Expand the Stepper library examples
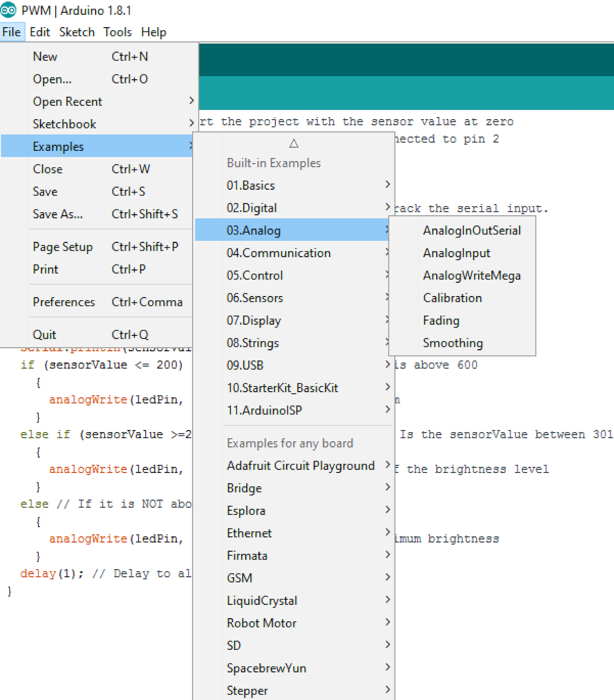The image size is (614, 700). tap(294, 690)
